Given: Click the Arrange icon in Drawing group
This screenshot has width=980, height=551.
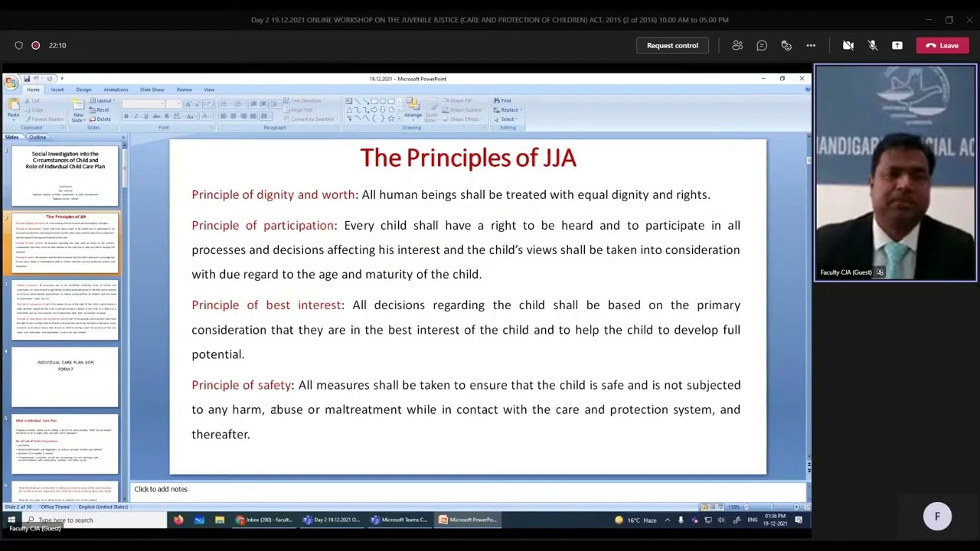Looking at the screenshot, I should 413,109.
